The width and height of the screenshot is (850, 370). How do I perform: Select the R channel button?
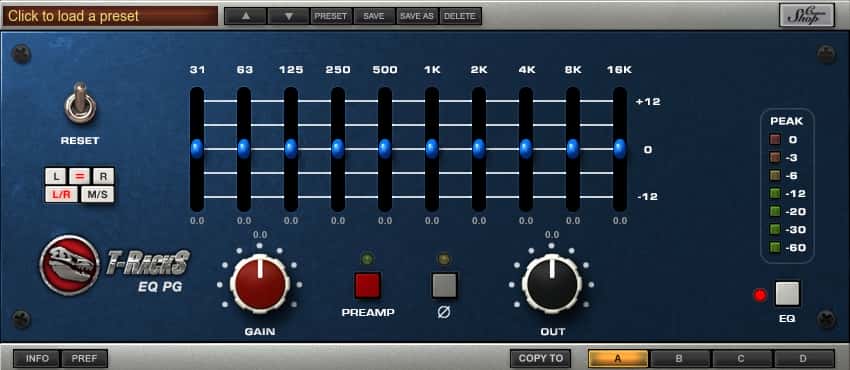pyautogui.click(x=103, y=176)
